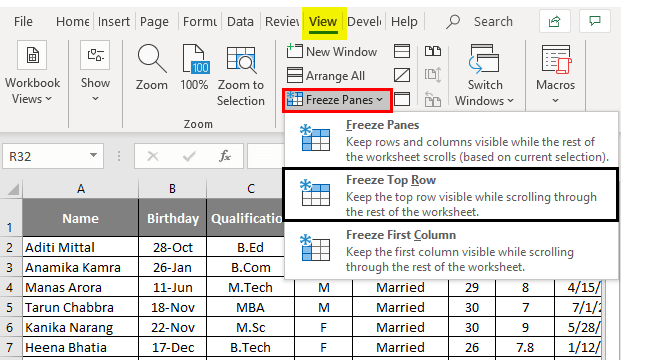Choose Freeze Top Row option
Viewport: 652px width, 362px height.
pos(451,195)
